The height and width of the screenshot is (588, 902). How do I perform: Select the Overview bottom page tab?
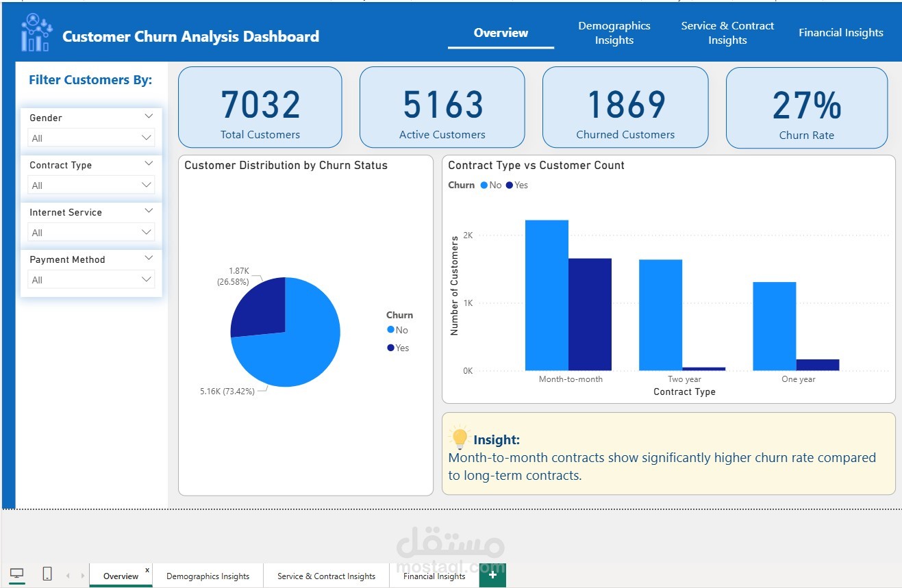pos(121,576)
